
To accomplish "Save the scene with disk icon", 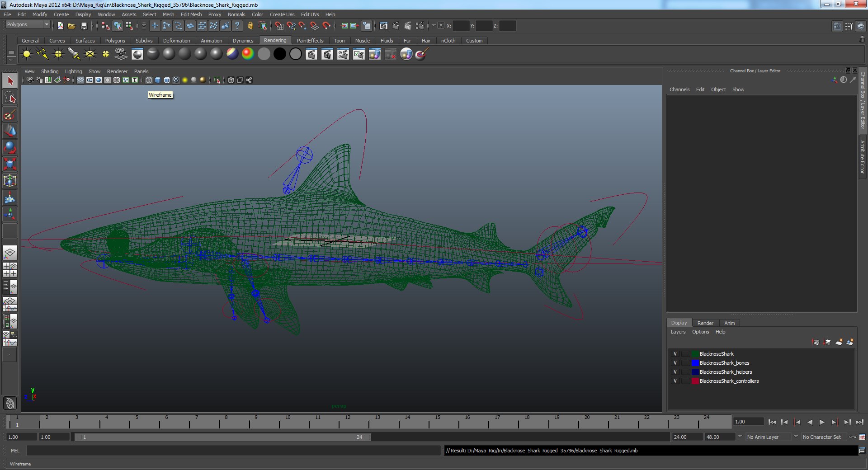I will (84, 26).
